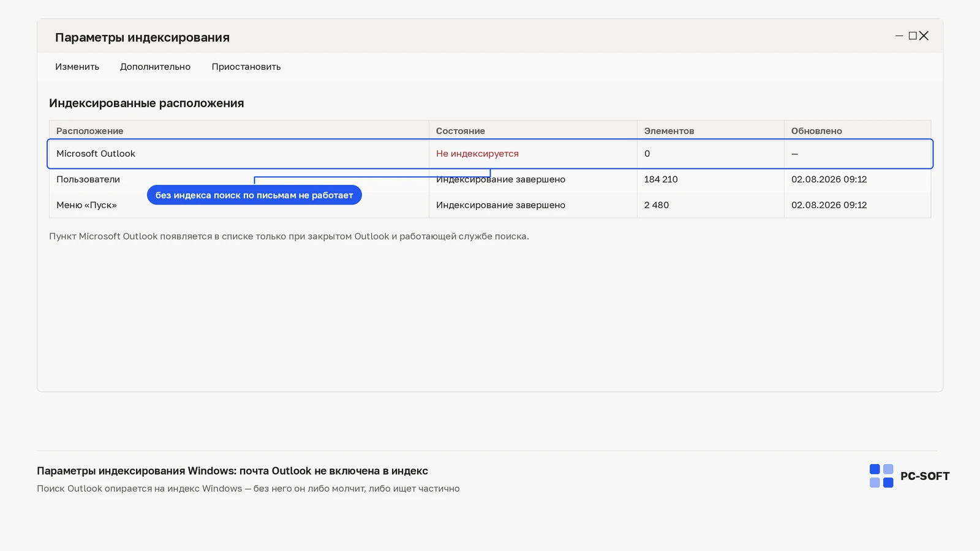980x551 pixels.
Task: Click the Индексированные расположения heading
Action: (x=146, y=103)
